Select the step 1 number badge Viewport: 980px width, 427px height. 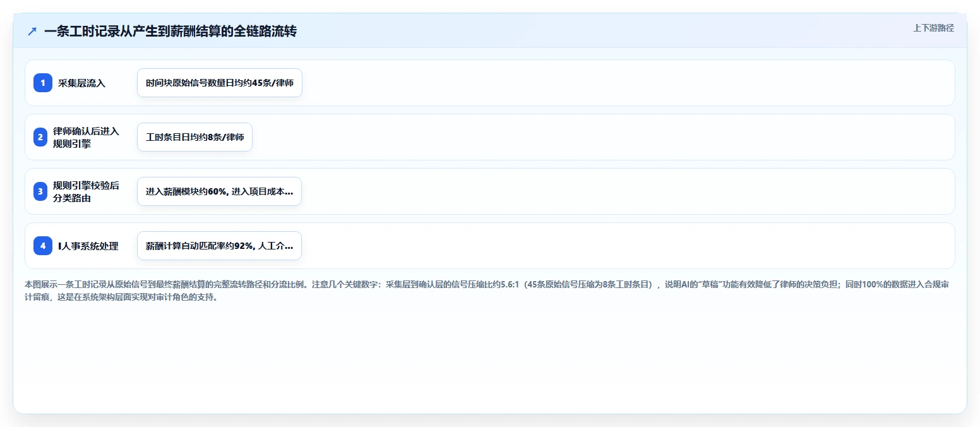(x=43, y=83)
